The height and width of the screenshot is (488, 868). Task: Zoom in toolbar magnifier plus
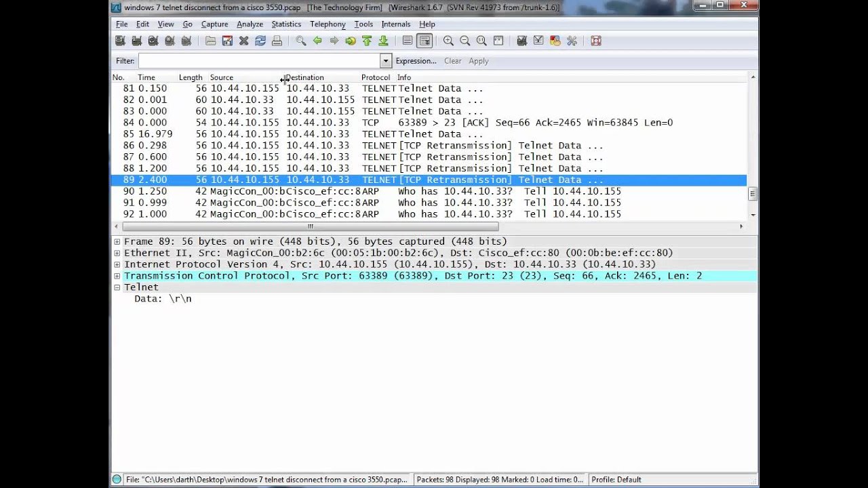tap(448, 41)
